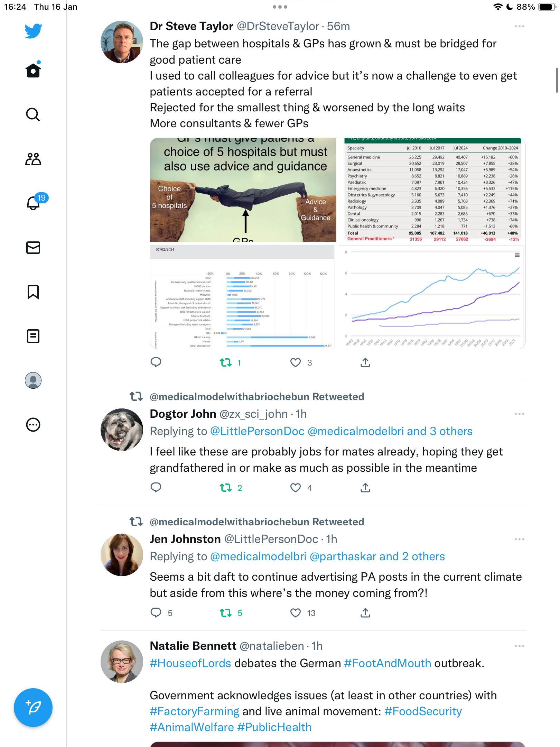Open Natalie Bennett display name

coord(193,646)
